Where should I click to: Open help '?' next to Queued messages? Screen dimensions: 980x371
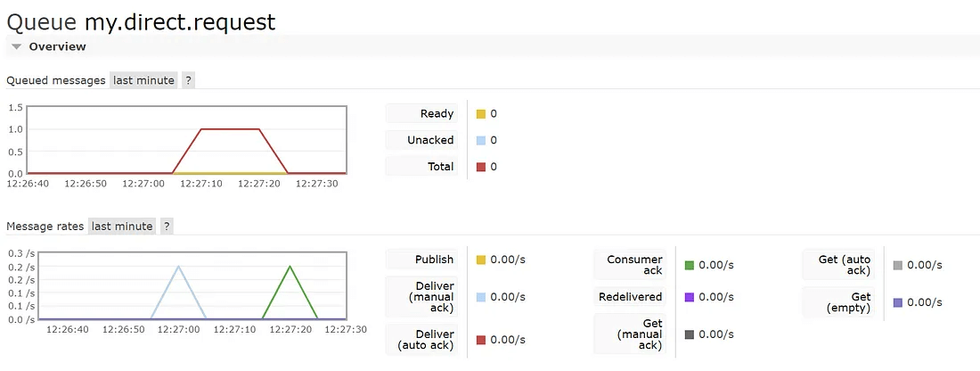188,80
